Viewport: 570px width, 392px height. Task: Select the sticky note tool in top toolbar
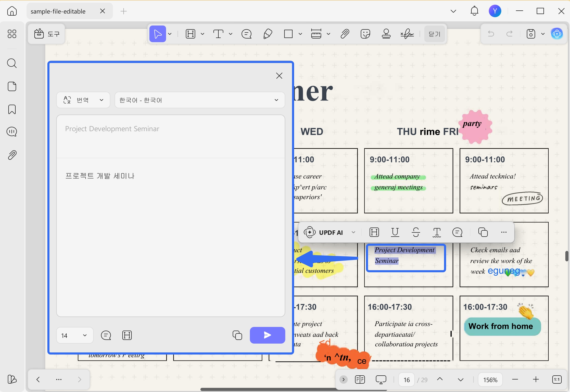(246, 34)
